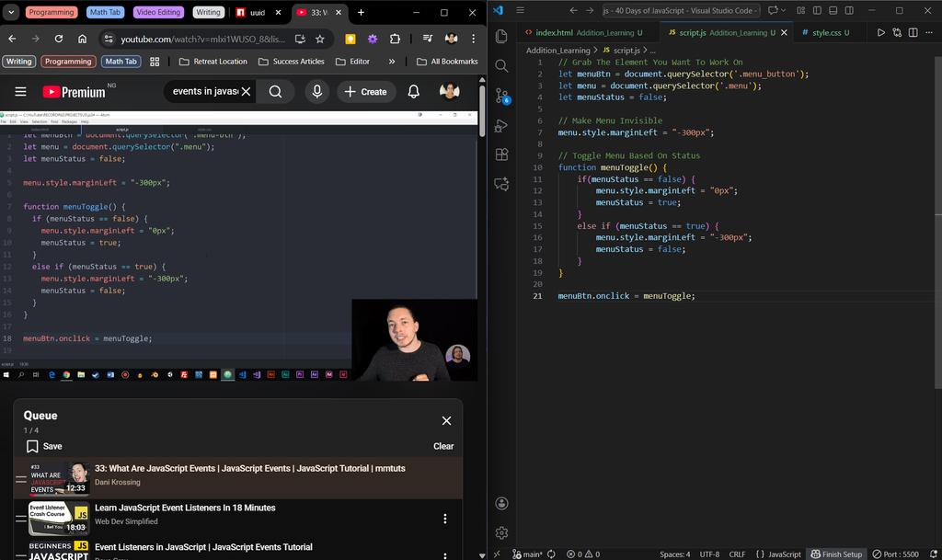Toggle VS Code secondary side bar layout
The image size is (942, 560).
tap(849, 11)
